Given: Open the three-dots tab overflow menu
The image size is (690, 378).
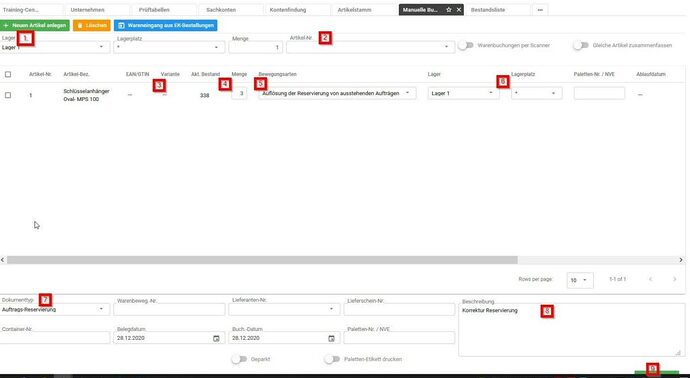Looking at the screenshot, I should click(x=540, y=10).
